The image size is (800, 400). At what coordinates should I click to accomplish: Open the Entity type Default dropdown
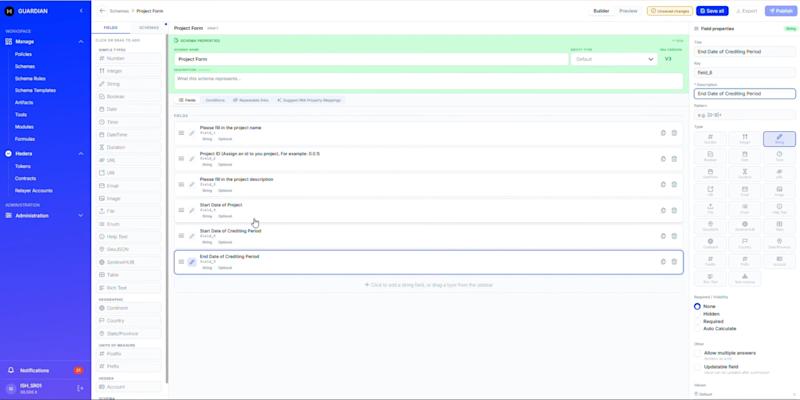614,59
